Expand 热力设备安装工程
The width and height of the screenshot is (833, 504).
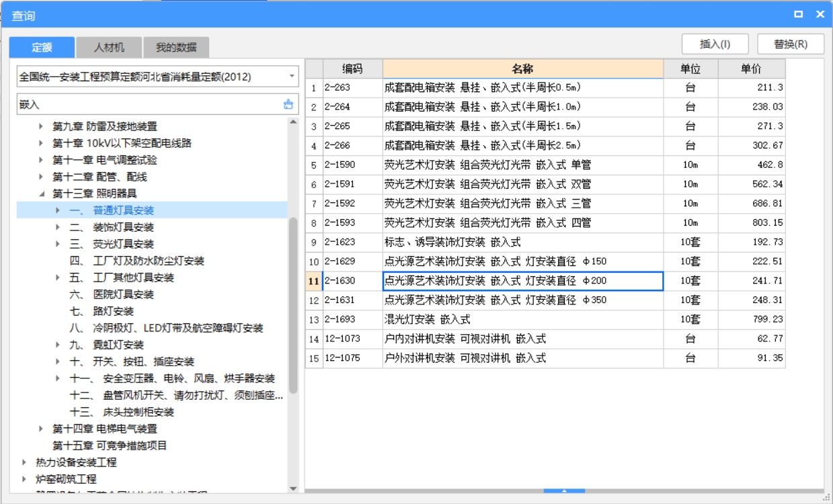click(25, 462)
